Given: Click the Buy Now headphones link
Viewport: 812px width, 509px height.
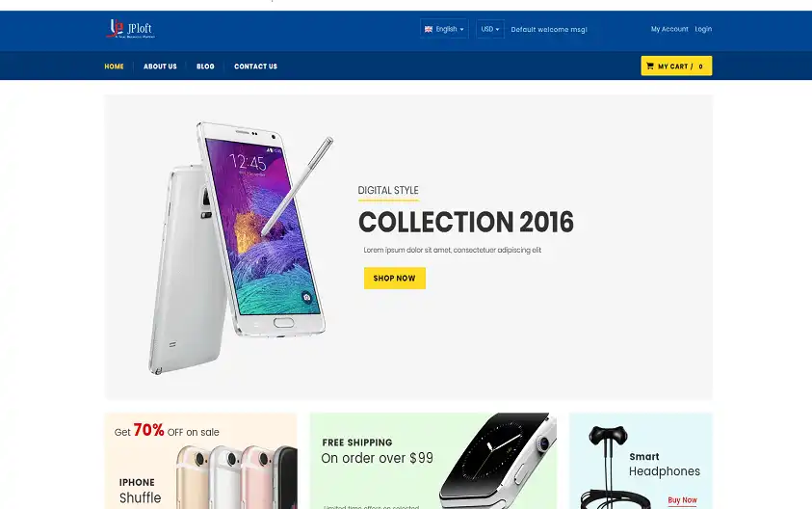Looking at the screenshot, I should point(682,500).
